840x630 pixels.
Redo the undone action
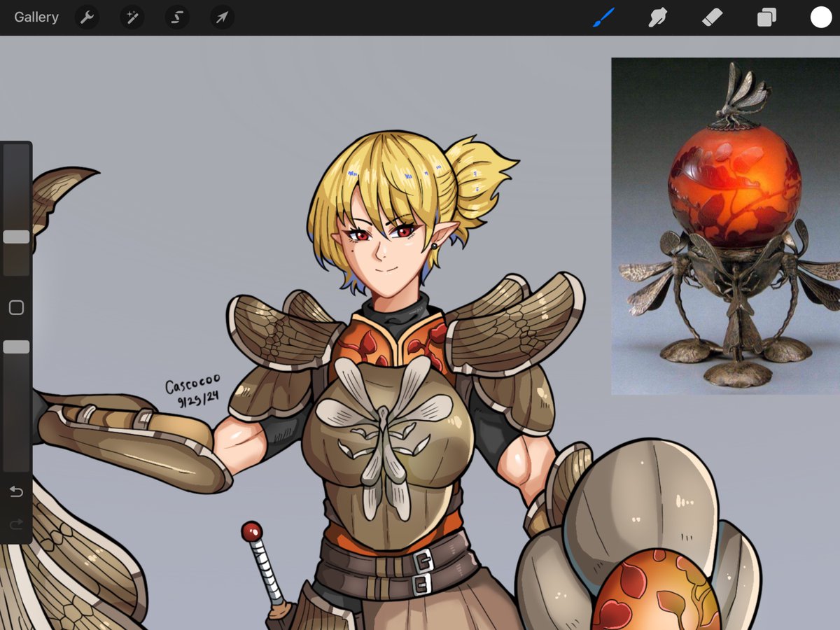click(x=16, y=524)
